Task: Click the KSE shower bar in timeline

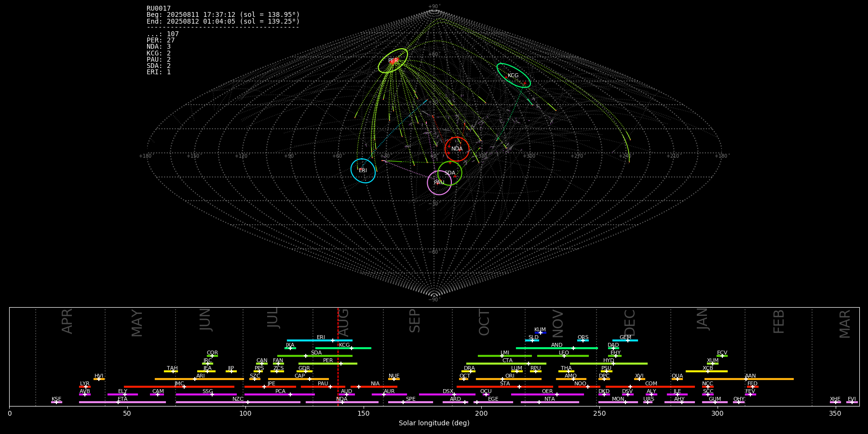Action: coord(56,402)
